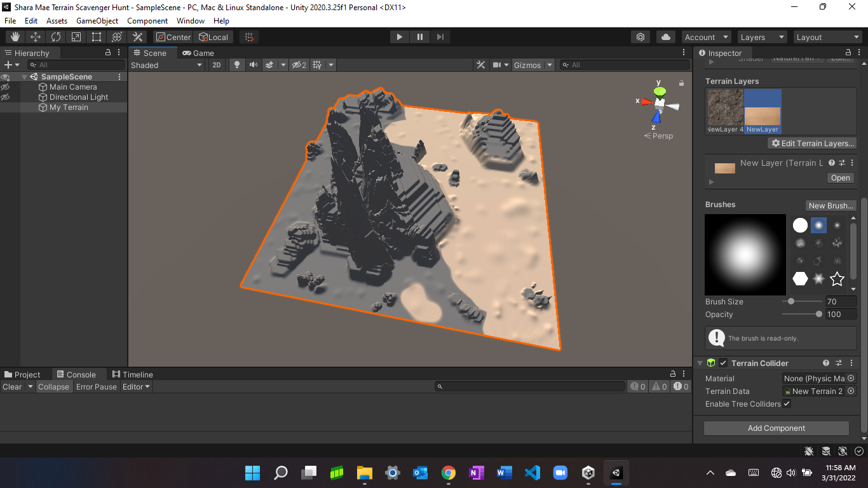Open custom editor tools icon
The height and width of the screenshot is (488, 868).
[137, 37]
